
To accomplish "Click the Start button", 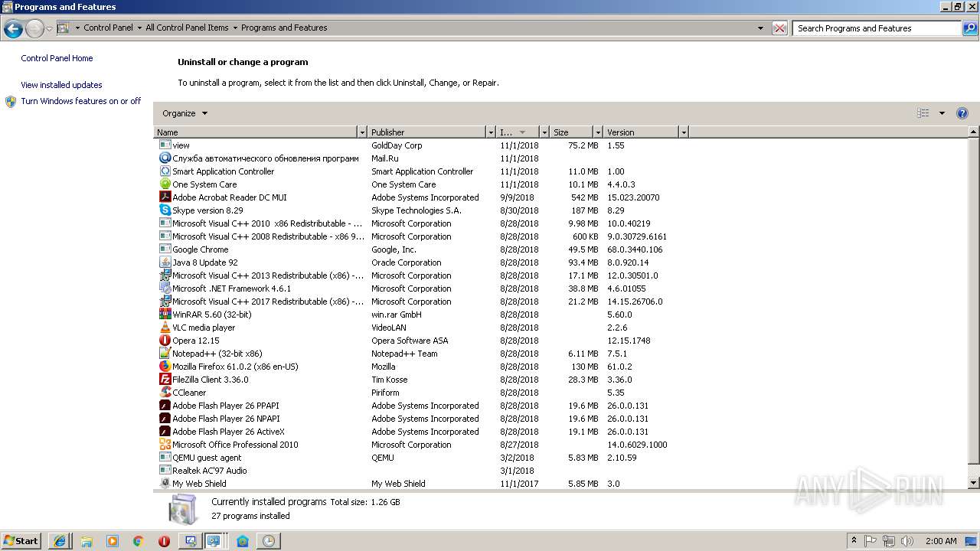I will coord(21,541).
